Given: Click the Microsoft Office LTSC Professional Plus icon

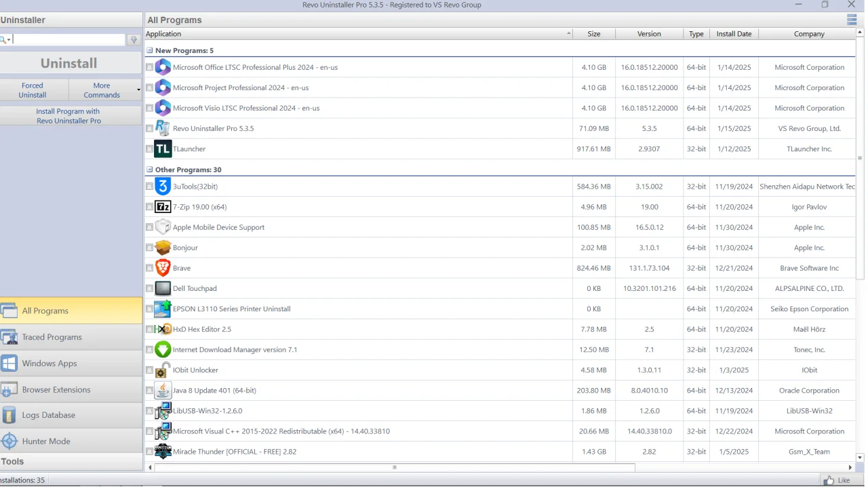Looking at the screenshot, I should 163,67.
